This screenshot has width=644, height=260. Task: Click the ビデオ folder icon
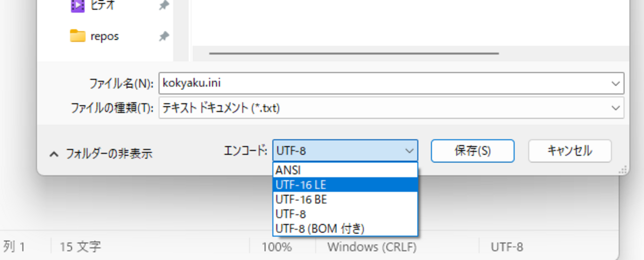78,5
